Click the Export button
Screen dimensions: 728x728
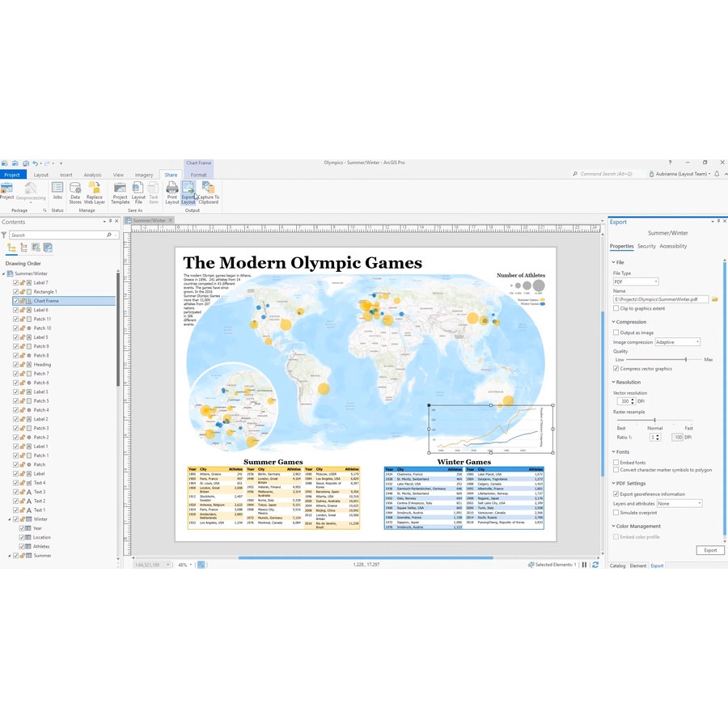tap(710, 549)
